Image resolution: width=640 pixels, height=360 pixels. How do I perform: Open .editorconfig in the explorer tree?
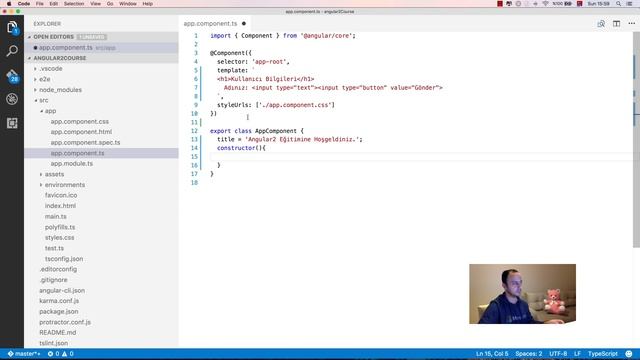(58, 269)
